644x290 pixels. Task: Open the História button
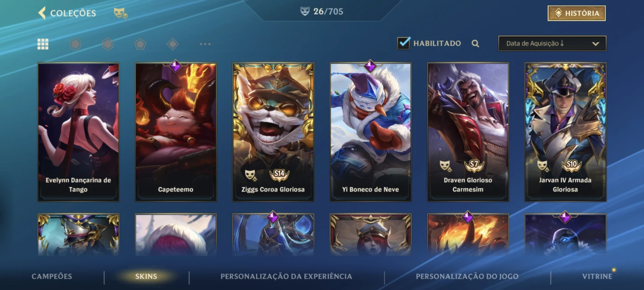pyautogui.click(x=576, y=13)
